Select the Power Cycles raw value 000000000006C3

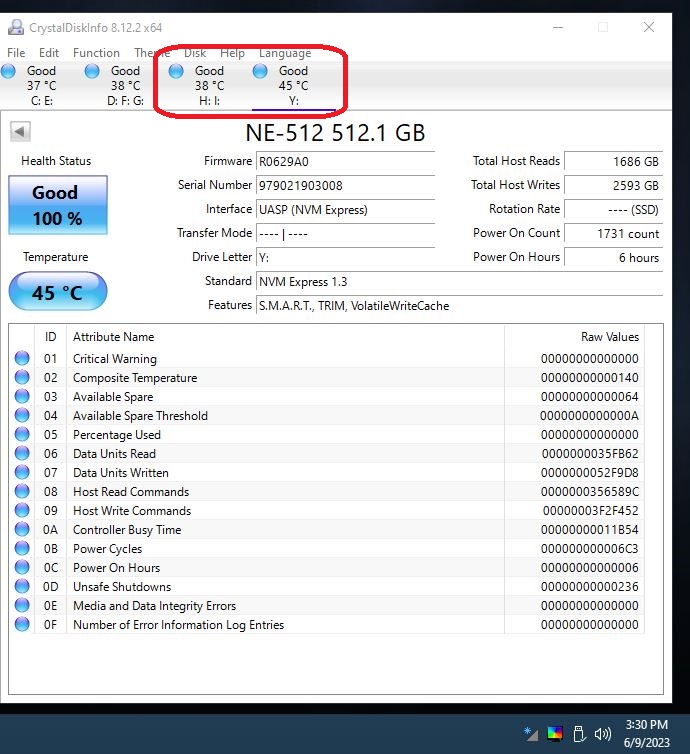(x=590, y=549)
